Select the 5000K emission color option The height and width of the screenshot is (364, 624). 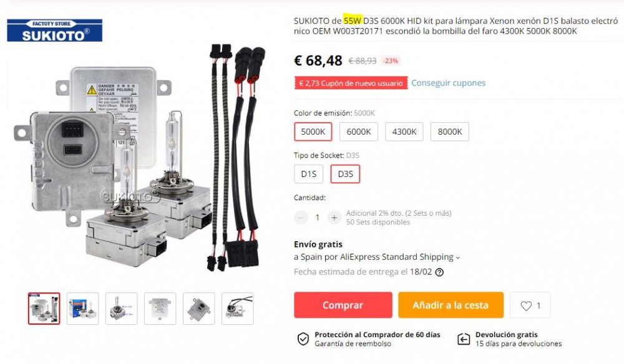click(313, 132)
